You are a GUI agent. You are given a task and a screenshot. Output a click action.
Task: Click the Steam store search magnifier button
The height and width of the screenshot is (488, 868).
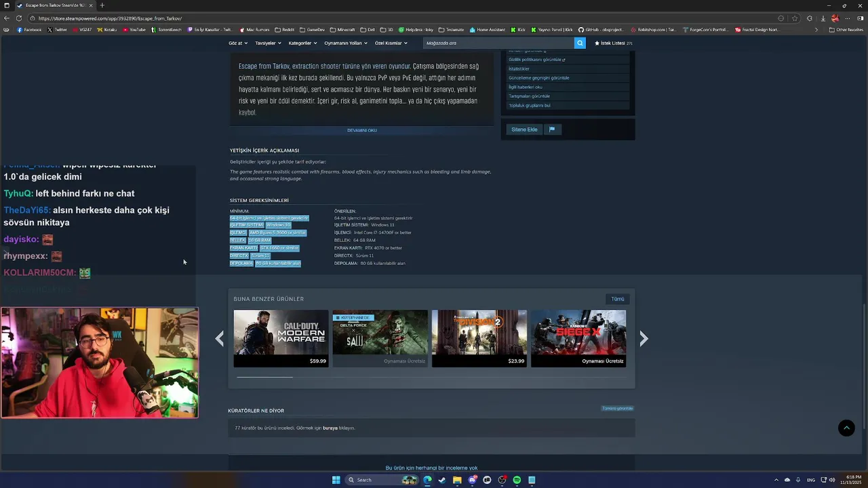580,43
